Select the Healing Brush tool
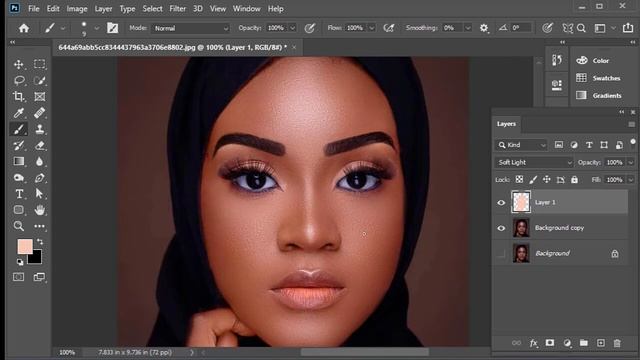The height and width of the screenshot is (360, 640). [40, 113]
